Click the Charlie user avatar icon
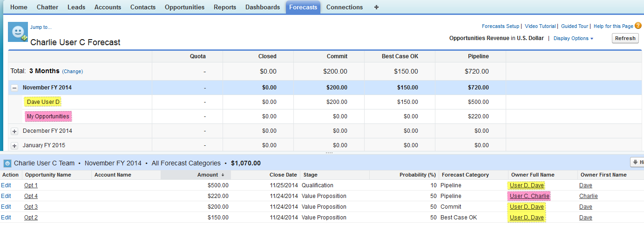Screen dimensions: 644x225 pos(18,32)
